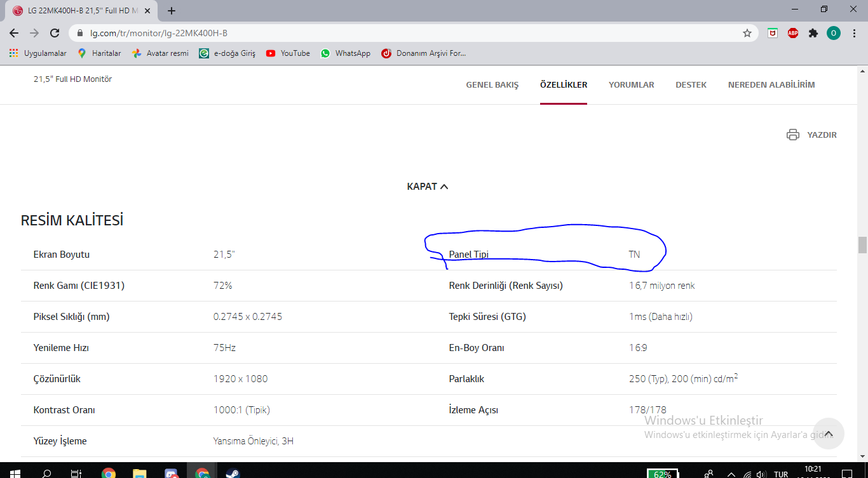Screen dimensions: 868x478
Task: View site info via the padlock icon
Action: point(80,33)
